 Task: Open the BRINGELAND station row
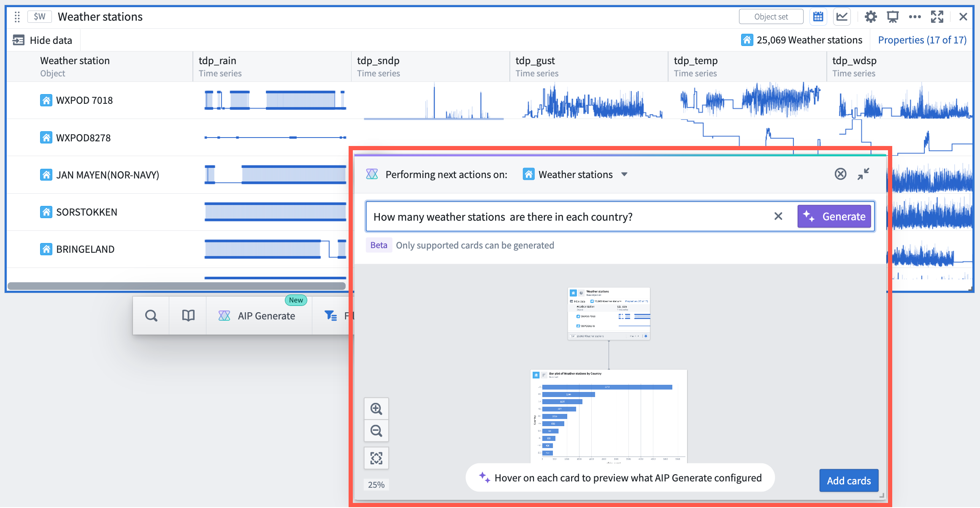pos(85,249)
